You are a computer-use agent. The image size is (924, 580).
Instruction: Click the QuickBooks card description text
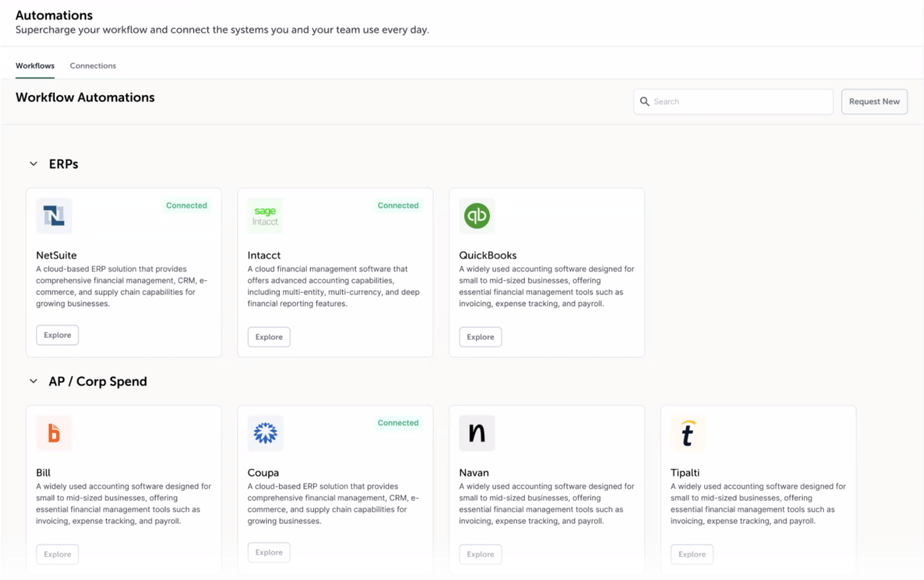coord(547,286)
